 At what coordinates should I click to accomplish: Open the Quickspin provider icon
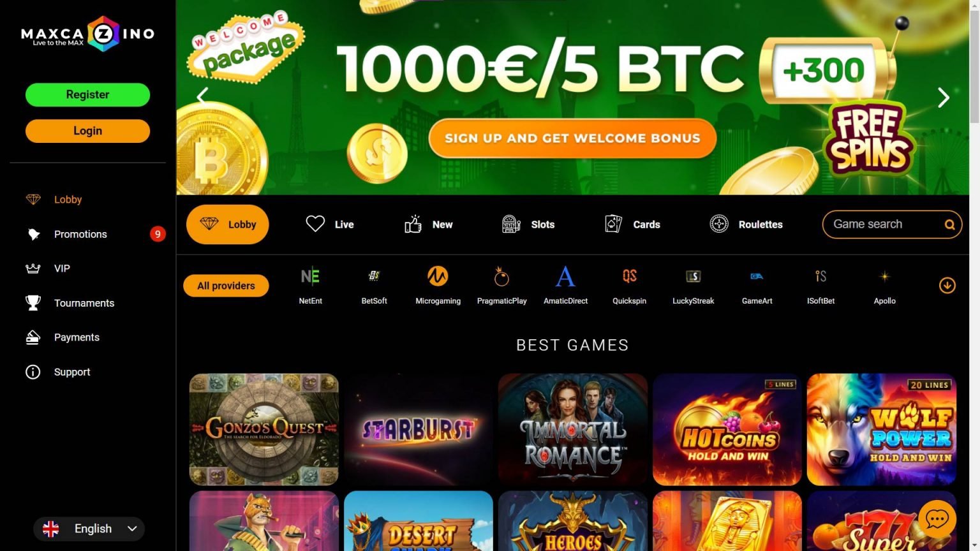[x=629, y=276]
